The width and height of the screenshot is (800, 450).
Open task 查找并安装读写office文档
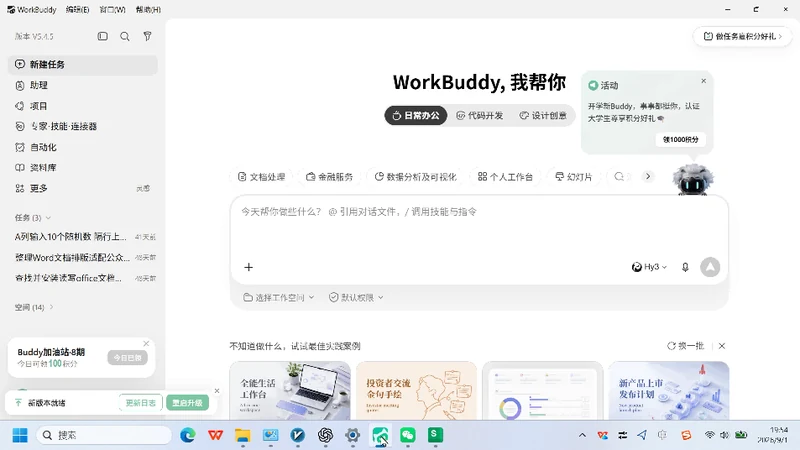pos(83,278)
